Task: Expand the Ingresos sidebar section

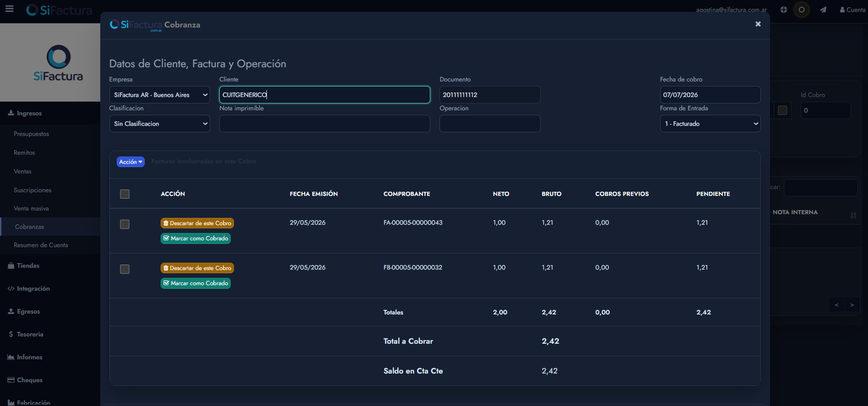Action: pyautogui.click(x=50, y=113)
